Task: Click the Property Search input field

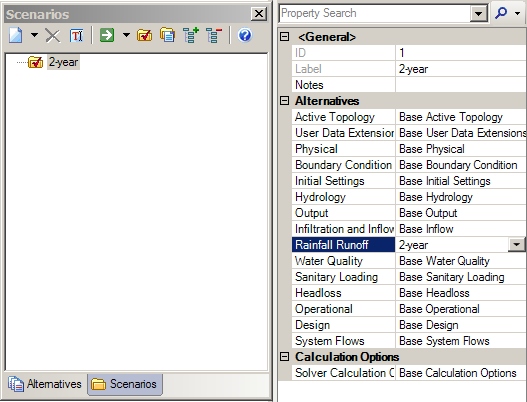Action: pyautogui.click(x=374, y=13)
